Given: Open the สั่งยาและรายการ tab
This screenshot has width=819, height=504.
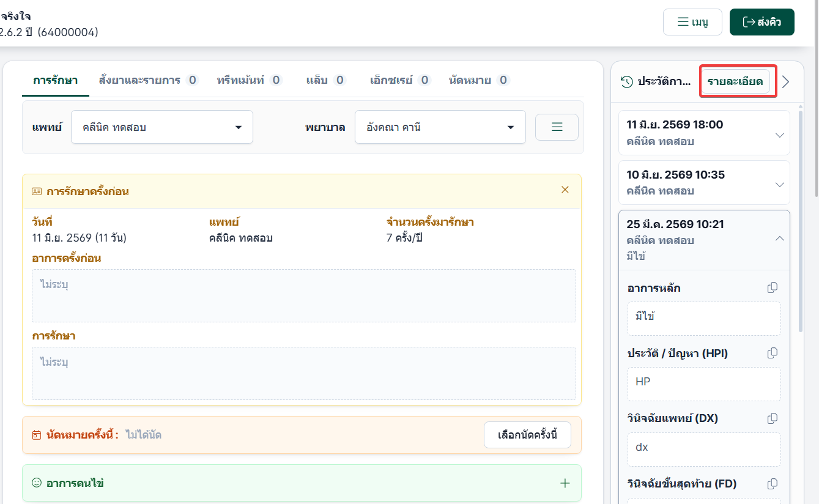Looking at the screenshot, I should [149, 80].
